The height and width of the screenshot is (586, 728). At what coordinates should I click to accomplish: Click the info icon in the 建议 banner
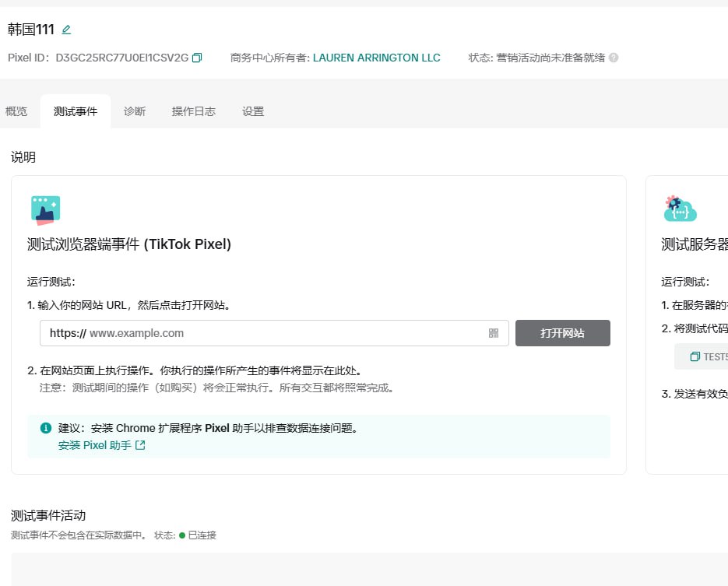[x=46, y=428]
